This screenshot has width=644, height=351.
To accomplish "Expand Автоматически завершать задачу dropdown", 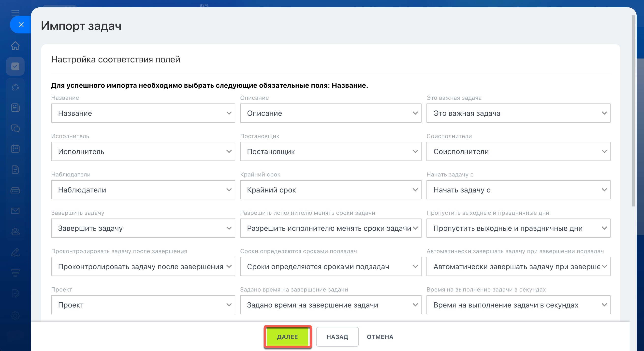I will click(x=518, y=266).
